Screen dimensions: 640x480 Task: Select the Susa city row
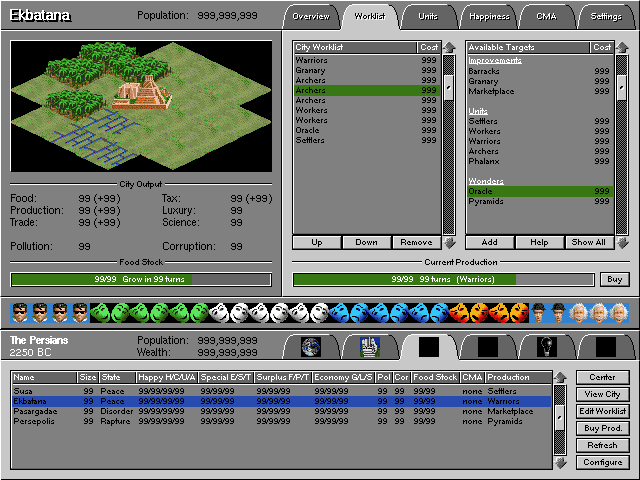(282, 391)
